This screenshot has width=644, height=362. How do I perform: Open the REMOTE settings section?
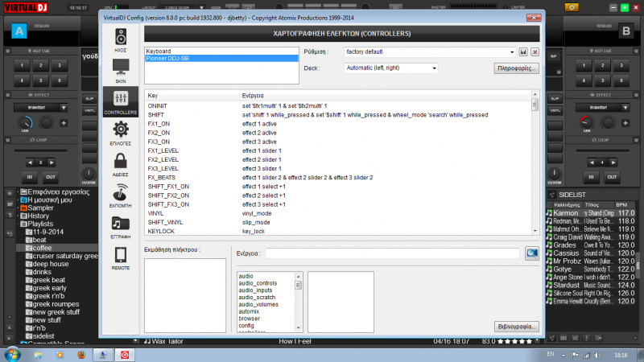click(121, 259)
